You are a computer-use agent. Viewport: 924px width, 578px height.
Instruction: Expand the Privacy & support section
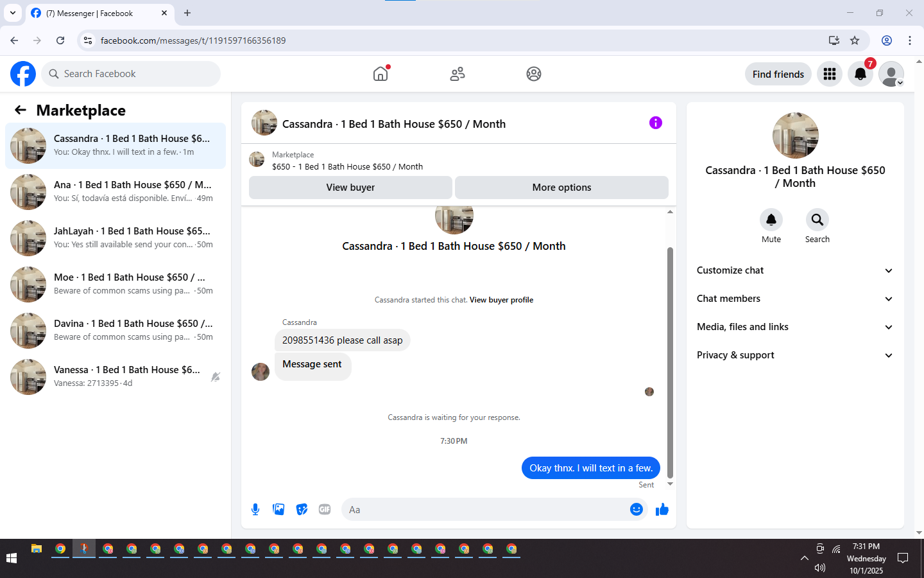[x=795, y=355]
